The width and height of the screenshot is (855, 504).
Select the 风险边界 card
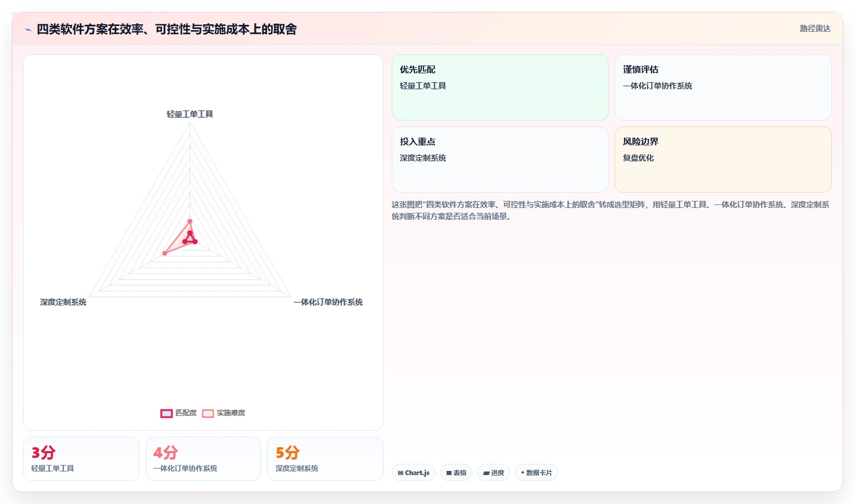pos(723,160)
